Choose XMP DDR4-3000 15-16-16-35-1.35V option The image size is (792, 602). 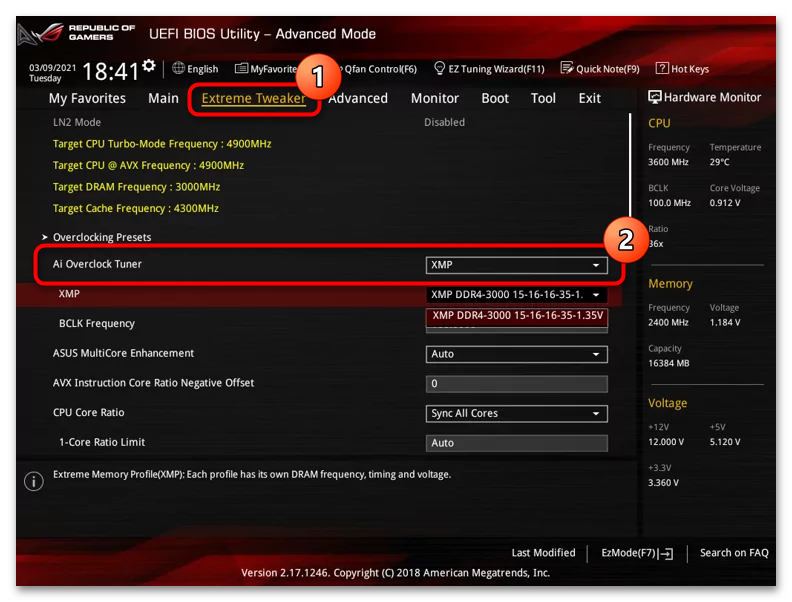[517, 316]
